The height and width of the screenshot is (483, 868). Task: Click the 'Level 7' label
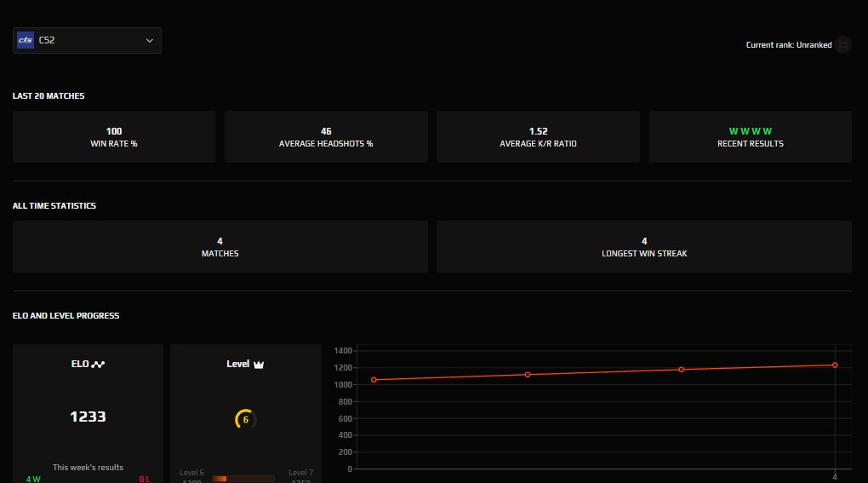(x=300, y=473)
